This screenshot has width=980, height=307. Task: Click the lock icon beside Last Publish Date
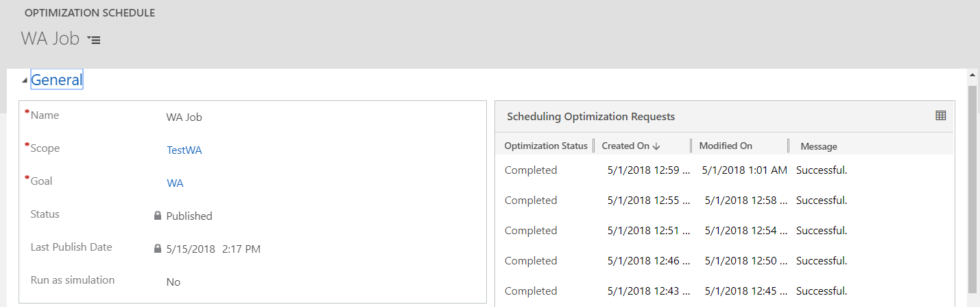click(158, 249)
